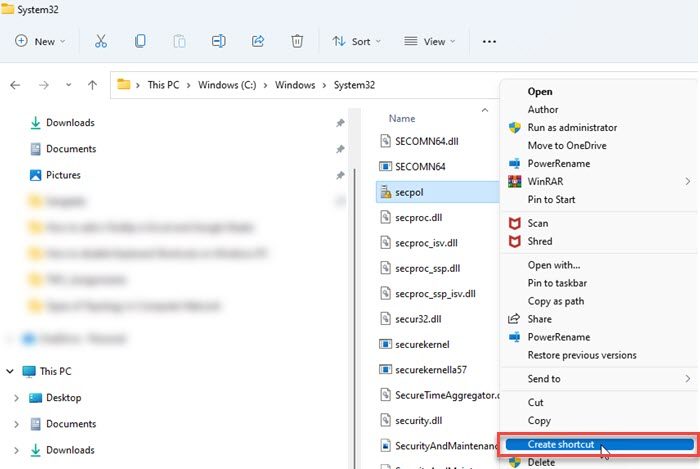Click System32 breadcrumb in the address bar
Image resolution: width=700 pixels, height=469 pixels.
[354, 85]
